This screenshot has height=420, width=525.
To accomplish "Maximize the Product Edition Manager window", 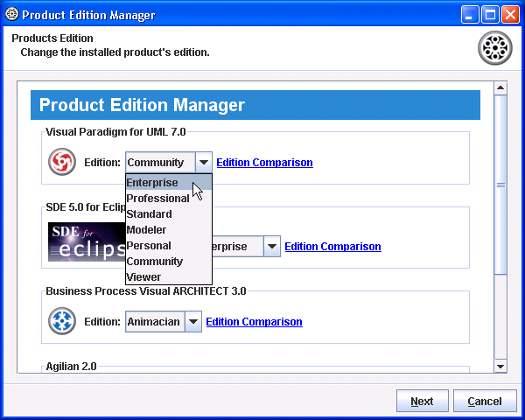I will 490,15.
